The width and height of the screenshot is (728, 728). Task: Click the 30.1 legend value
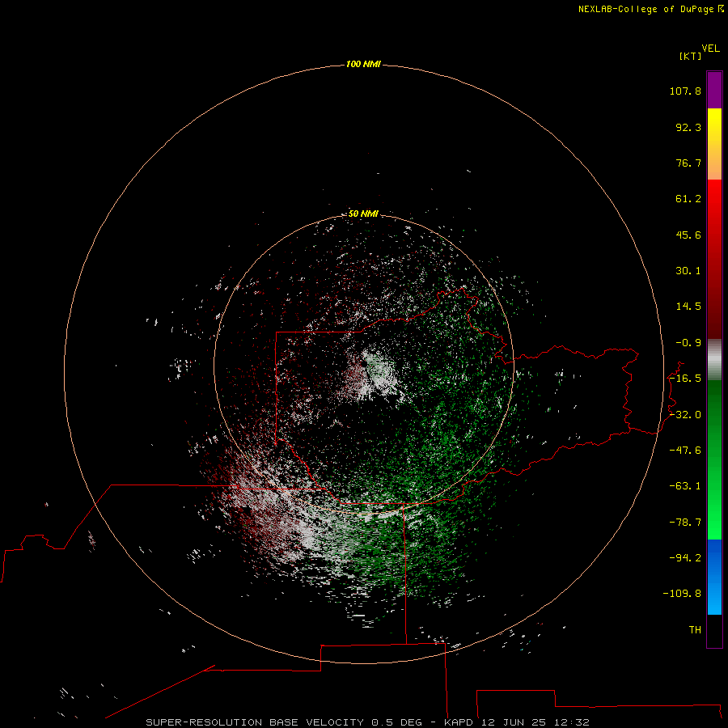[x=688, y=271]
